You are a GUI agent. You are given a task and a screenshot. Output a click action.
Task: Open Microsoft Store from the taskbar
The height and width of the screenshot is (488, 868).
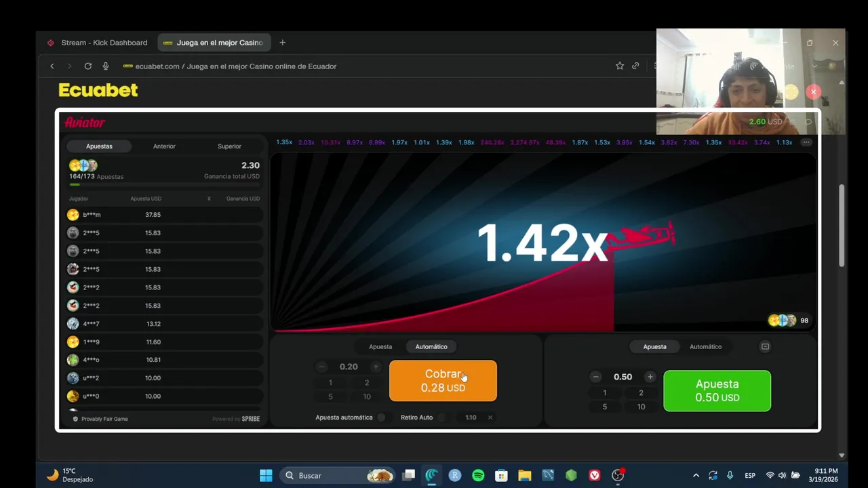[501, 475]
